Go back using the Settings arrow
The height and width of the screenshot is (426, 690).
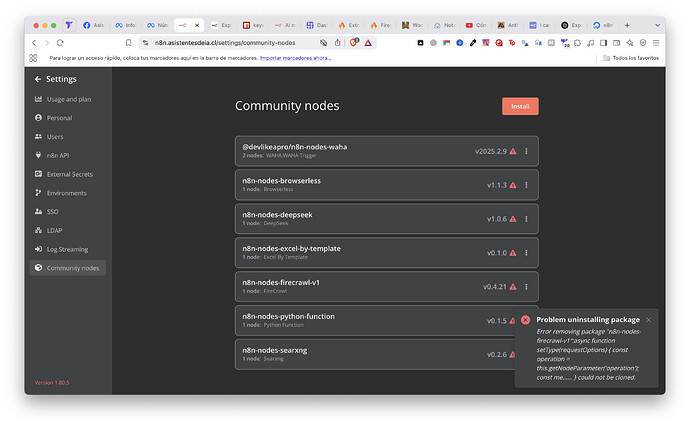click(38, 79)
